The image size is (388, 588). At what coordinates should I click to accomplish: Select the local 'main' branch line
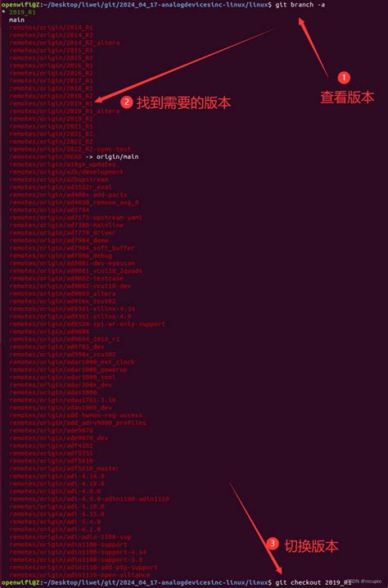point(17,20)
